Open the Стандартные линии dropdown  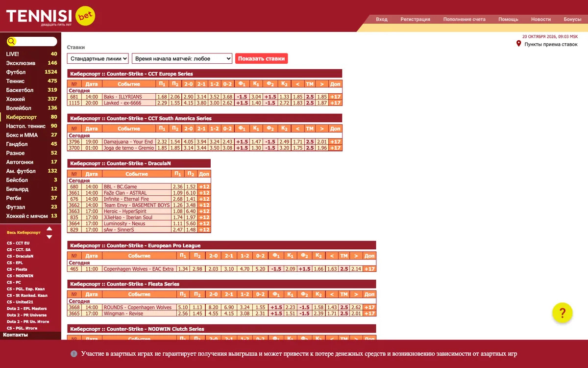(x=98, y=58)
